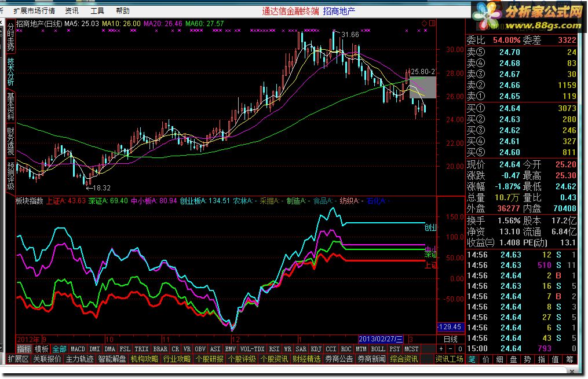Switch to 技术分析 side tab
This screenshot has height=379, width=588.
click(x=10, y=72)
